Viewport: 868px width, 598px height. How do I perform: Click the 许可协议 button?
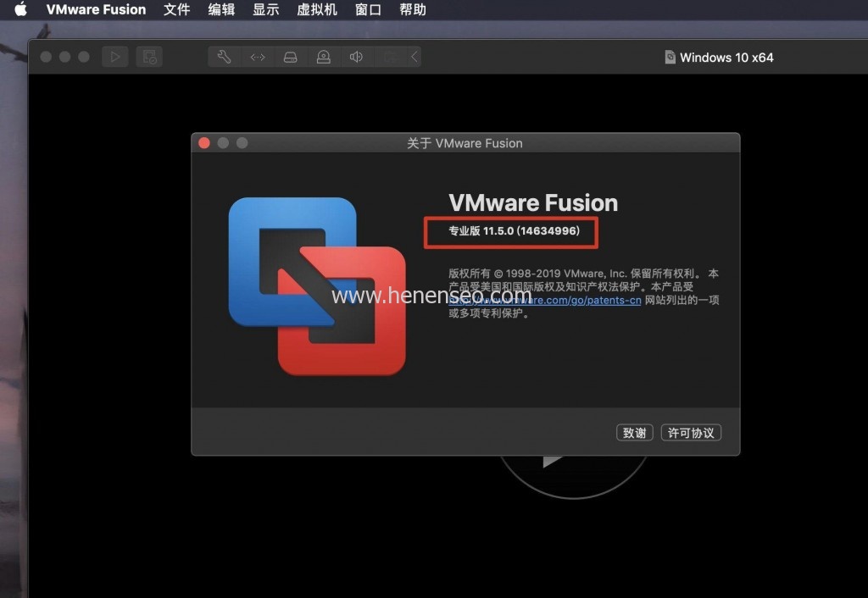pyautogui.click(x=690, y=433)
